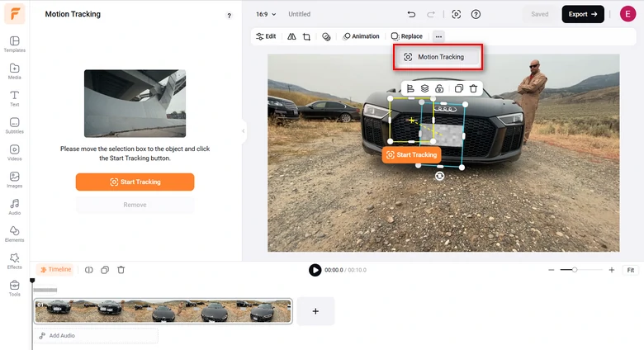This screenshot has width=644, height=350.
Task: Open the 16:9 aspect ratio dropdown
Action: tap(266, 14)
